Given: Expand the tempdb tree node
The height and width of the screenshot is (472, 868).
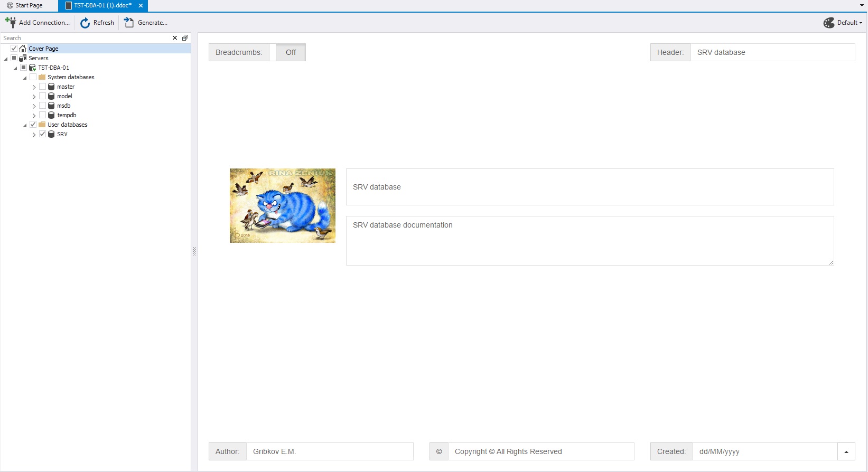Looking at the screenshot, I should [34, 116].
